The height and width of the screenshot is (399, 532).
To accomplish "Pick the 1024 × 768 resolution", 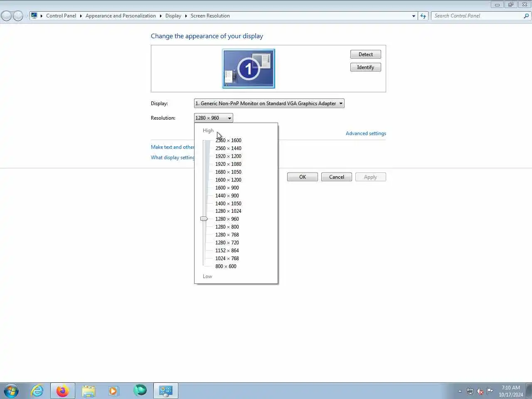I will click(227, 259).
